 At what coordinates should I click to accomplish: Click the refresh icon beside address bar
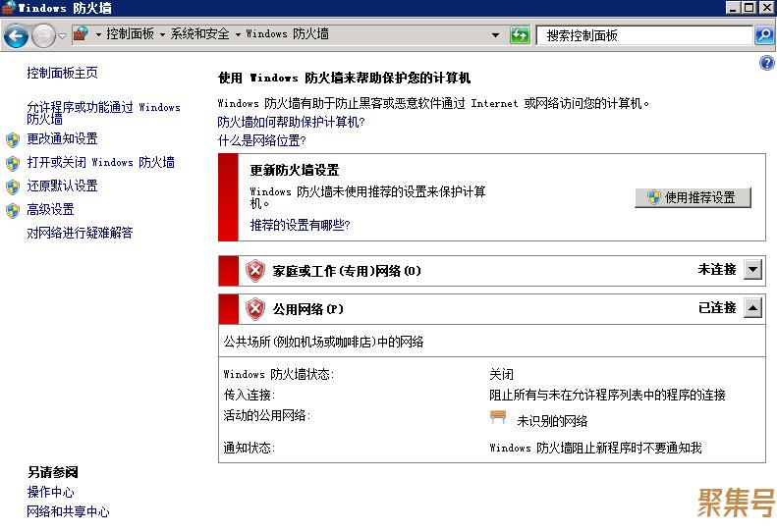pyautogui.click(x=520, y=35)
